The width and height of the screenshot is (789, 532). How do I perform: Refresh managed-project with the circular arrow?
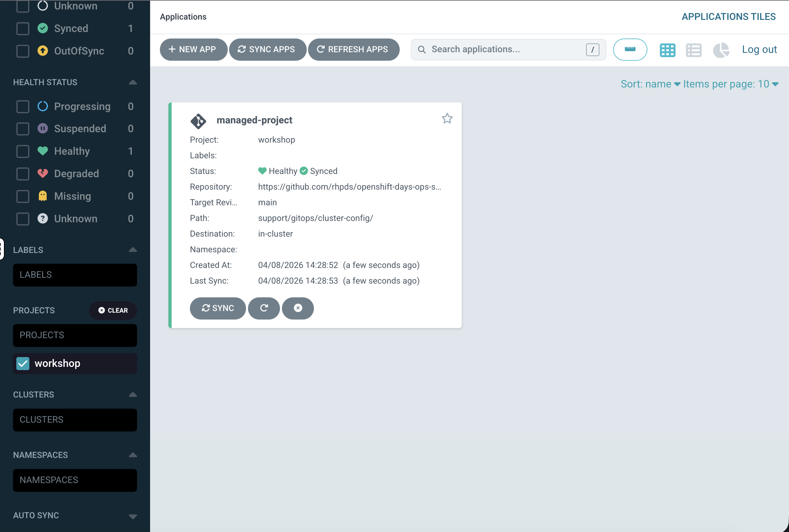click(x=264, y=308)
